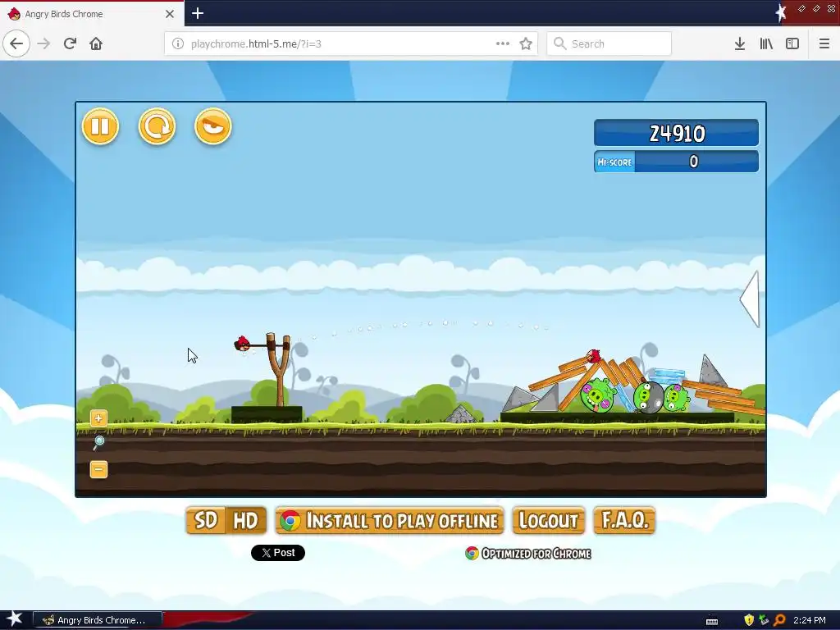The image size is (840, 630).
Task: Focus the address bar URL
Action: (x=256, y=44)
